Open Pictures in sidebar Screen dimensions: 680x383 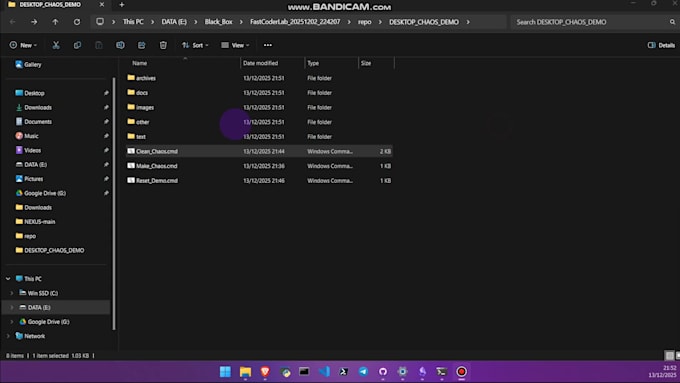(29, 179)
